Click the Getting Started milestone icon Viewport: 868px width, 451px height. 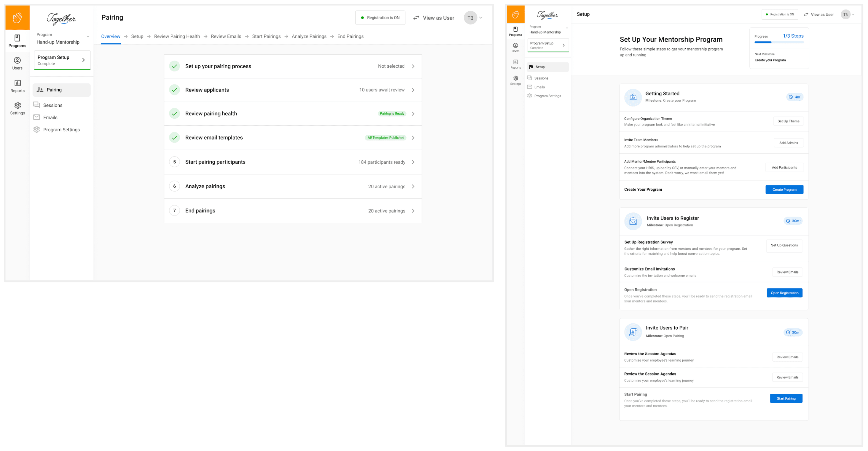(633, 97)
